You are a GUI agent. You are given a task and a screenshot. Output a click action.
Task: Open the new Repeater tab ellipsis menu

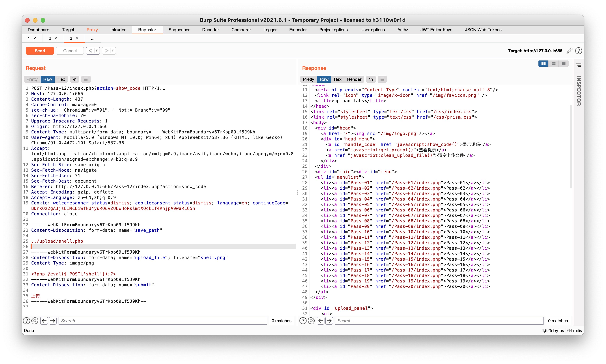[x=93, y=38]
